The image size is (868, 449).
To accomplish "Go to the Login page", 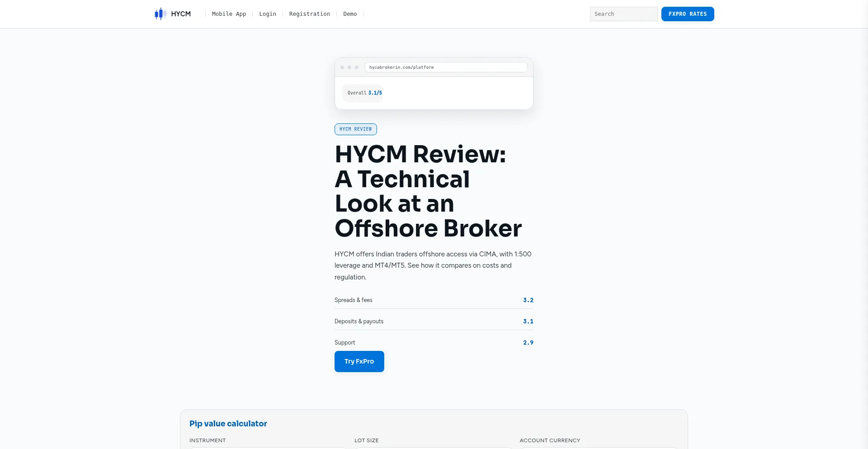I will [x=268, y=14].
